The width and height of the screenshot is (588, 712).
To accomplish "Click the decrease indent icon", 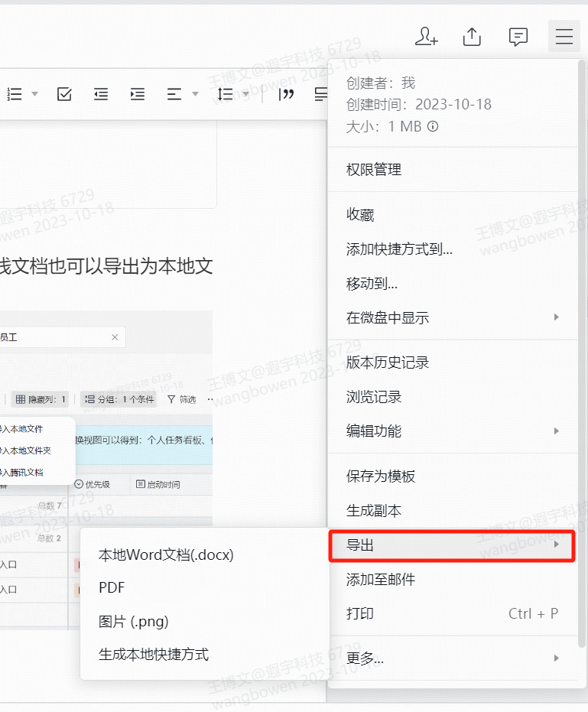I will 101,94.
